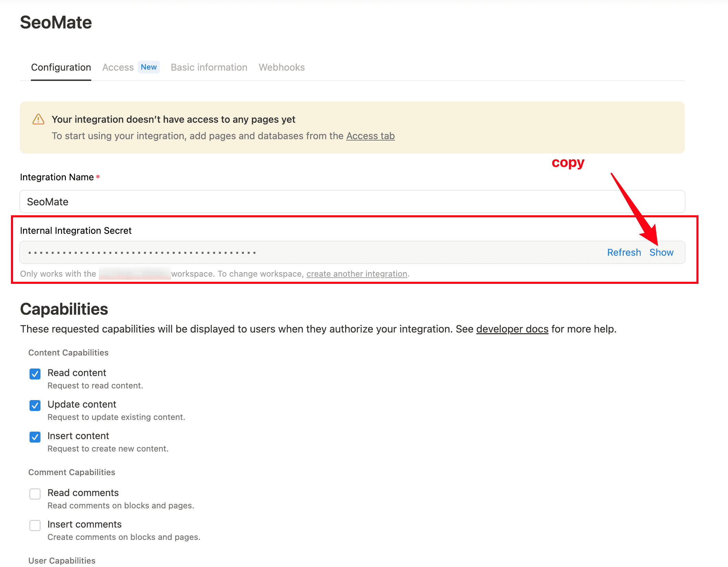Open the developer docs link
The image size is (728, 567).
pos(512,329)
